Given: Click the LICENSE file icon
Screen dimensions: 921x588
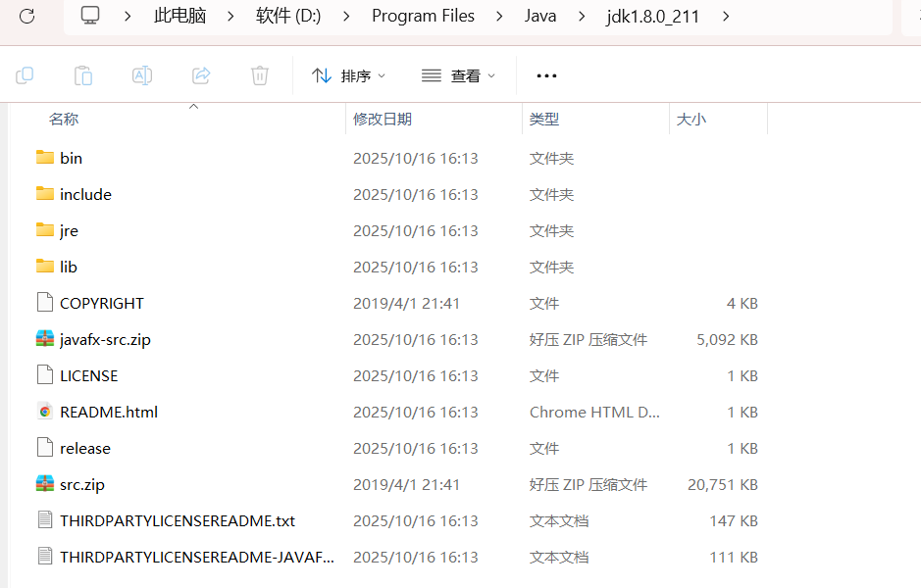Looking at the screenshot, I should tap(45, 375).
